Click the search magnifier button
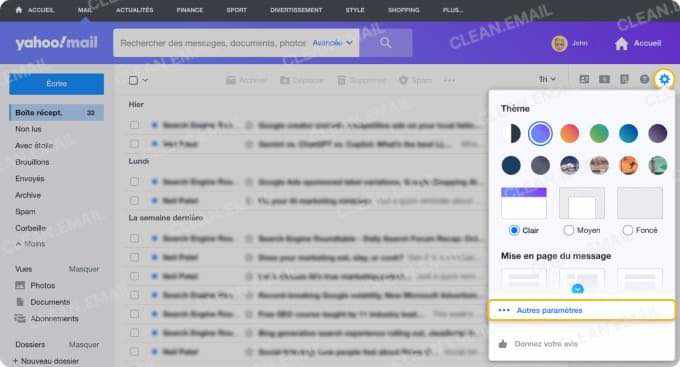 pyautogui.click(x=385, y=43)
